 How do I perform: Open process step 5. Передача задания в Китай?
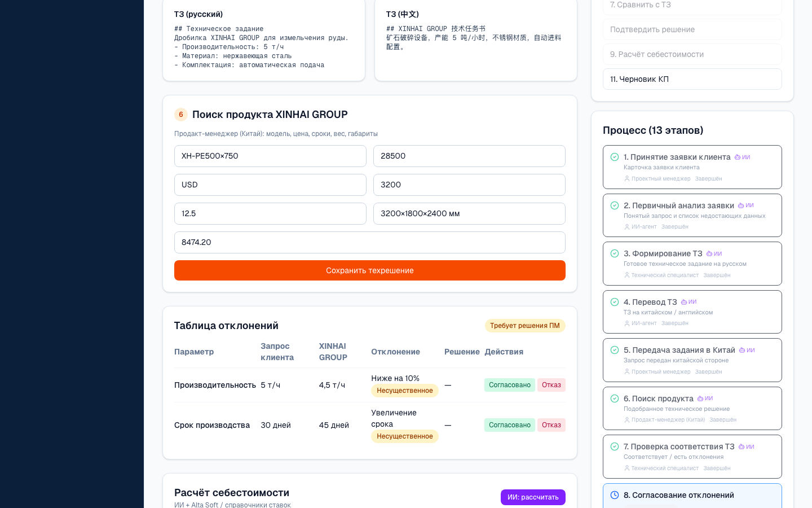692,360
